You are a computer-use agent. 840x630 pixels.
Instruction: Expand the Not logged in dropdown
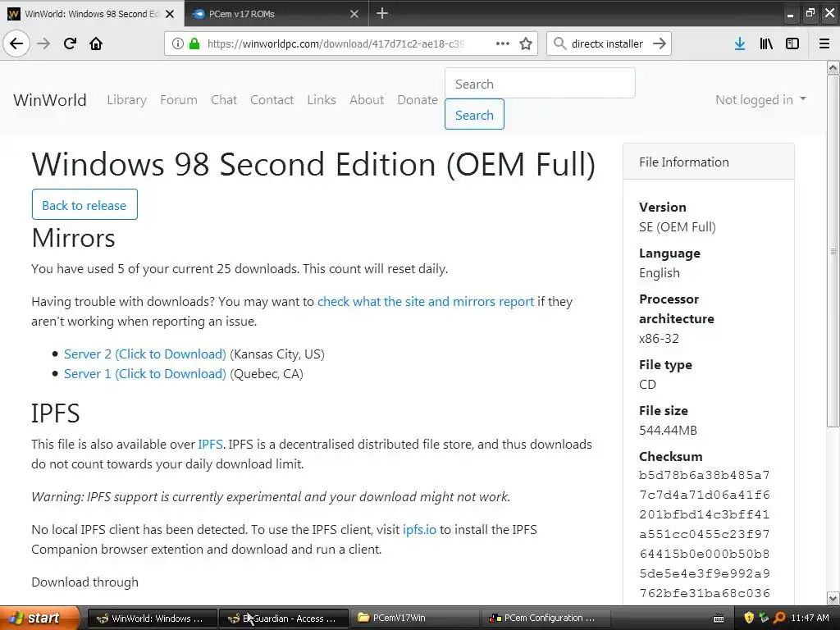(760, 99)
